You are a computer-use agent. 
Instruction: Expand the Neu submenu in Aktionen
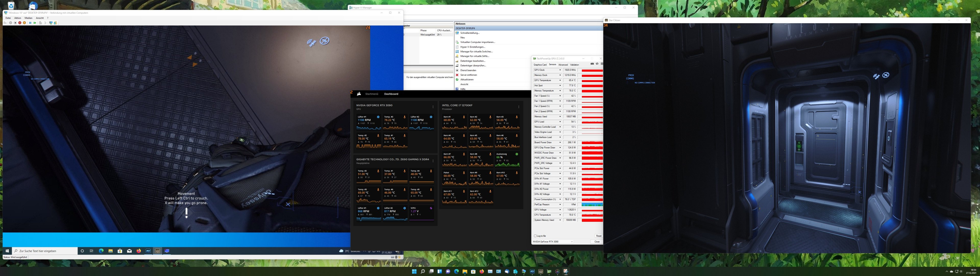pos(462,37)
